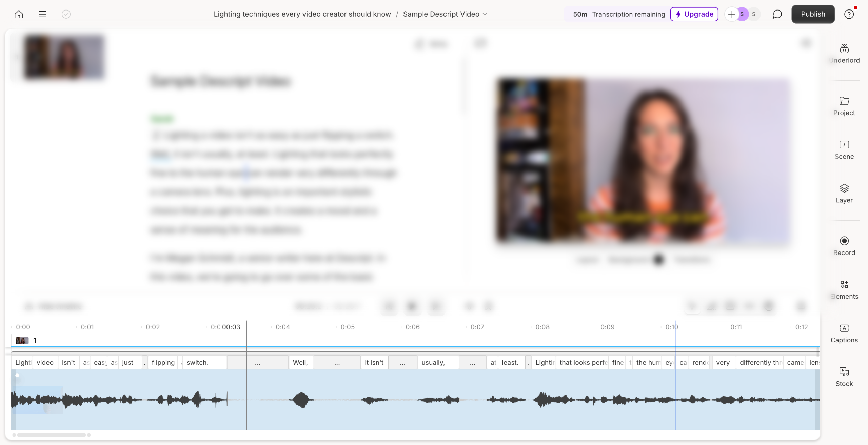Open the Layer panel
The image size is (868, 445).
click(844, 193)
